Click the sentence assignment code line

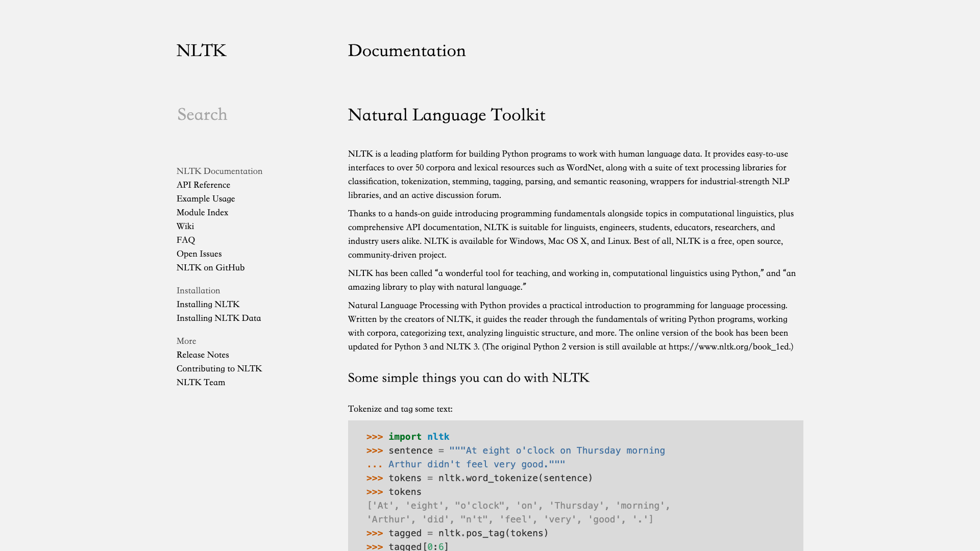516,450
